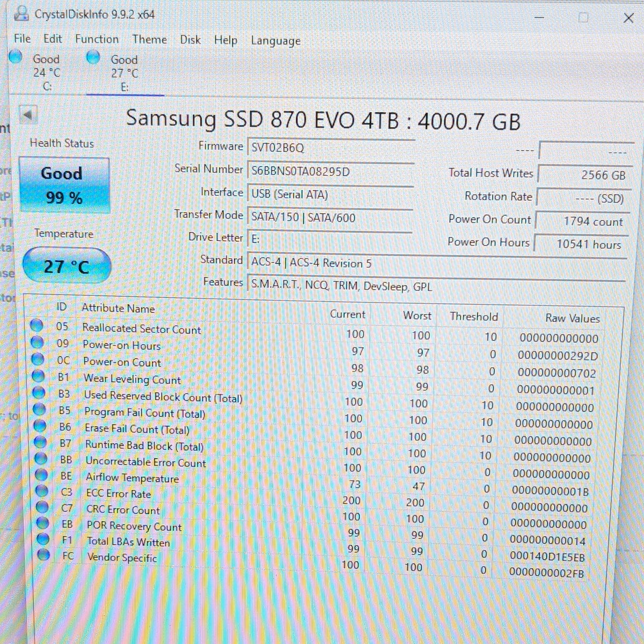644x644 pixels.
Task: Click status orb for Reallocated Sector Count
Action: (36, 325)
